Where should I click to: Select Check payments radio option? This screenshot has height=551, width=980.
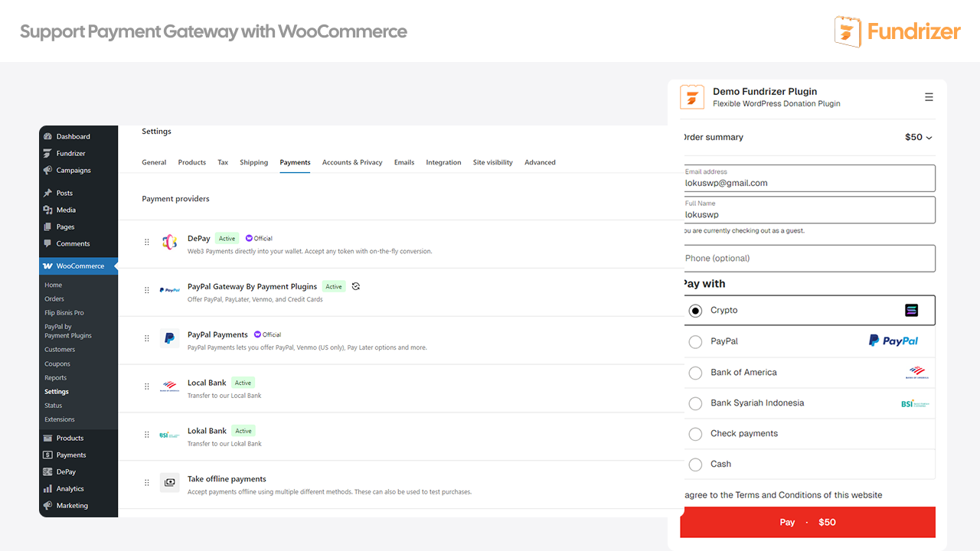[695, 434]
